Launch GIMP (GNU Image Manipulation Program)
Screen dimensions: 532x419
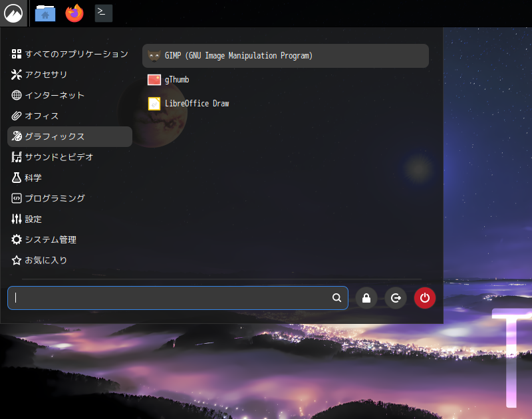[x=285, y=56]
